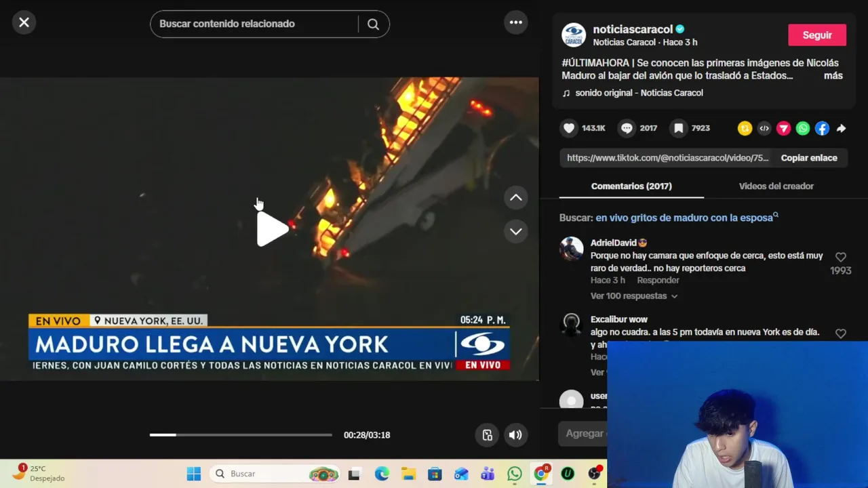This screenshot has width=868, height=488.
Task: Share to Facebook
Action: [x=822, y=128]
